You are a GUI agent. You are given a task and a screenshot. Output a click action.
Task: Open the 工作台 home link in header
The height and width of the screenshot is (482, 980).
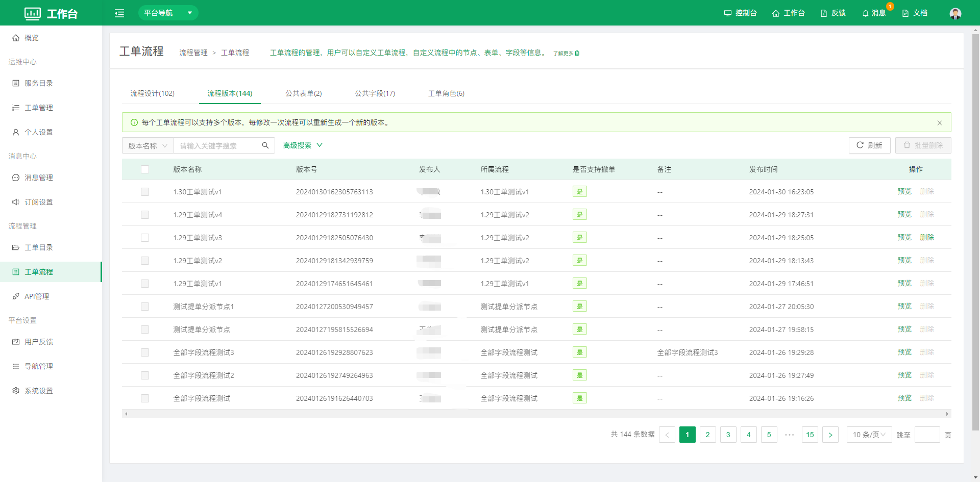[788, 13]
